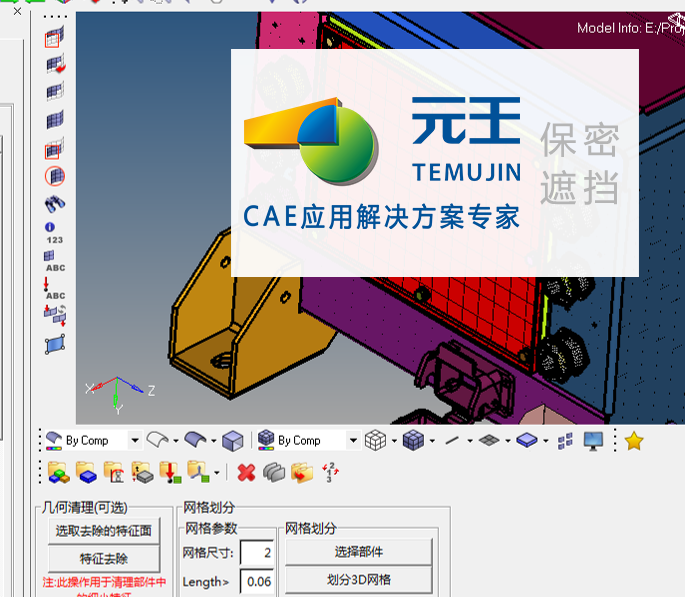Click the 网格尺寸 input field
Image resolution: width=685 pixels, height=597 pixels.
pos(257,552)
